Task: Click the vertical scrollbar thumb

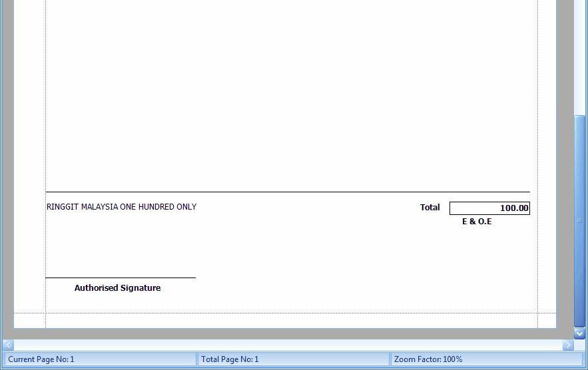Action: [x=579, y=221]
